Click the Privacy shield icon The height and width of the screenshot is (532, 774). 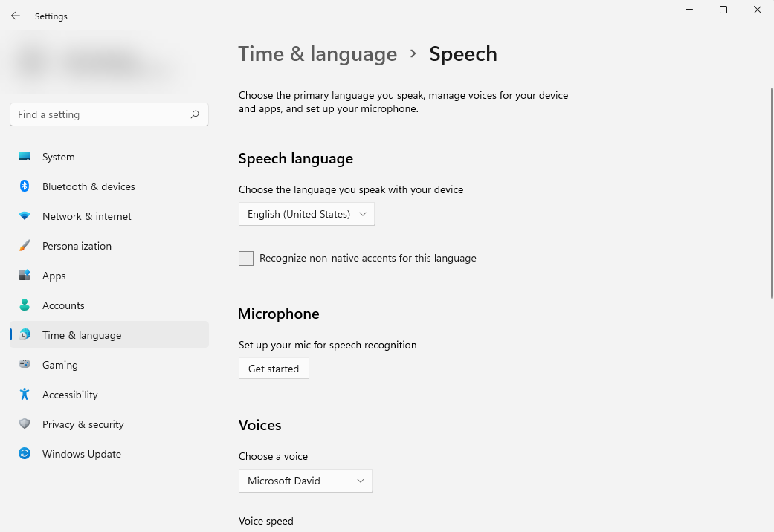[x=25, y=424]
